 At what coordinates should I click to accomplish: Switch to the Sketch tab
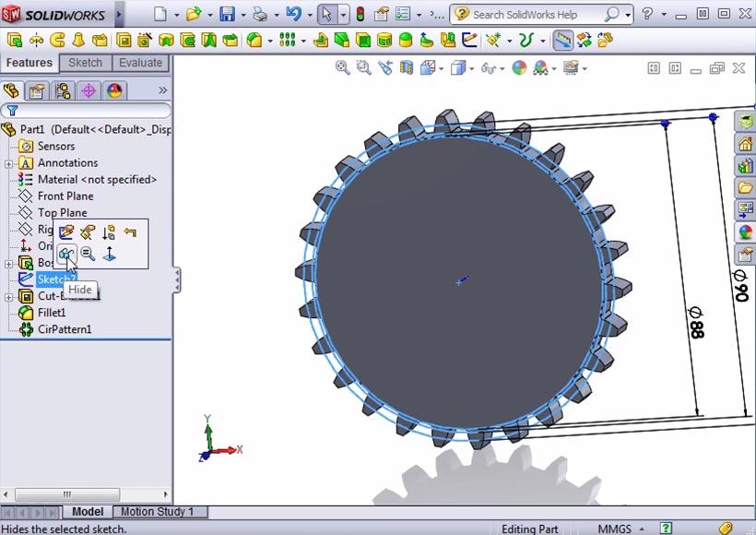coord(85,63)
